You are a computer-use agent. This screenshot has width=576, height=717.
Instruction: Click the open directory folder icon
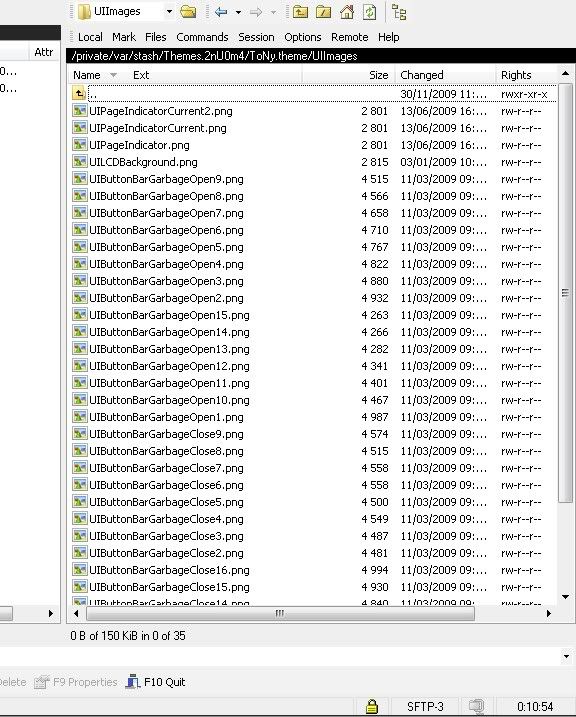188,12
